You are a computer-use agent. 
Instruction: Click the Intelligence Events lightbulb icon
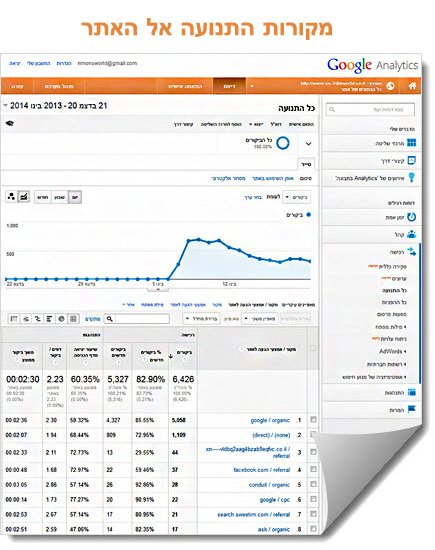tap(412, 177)
